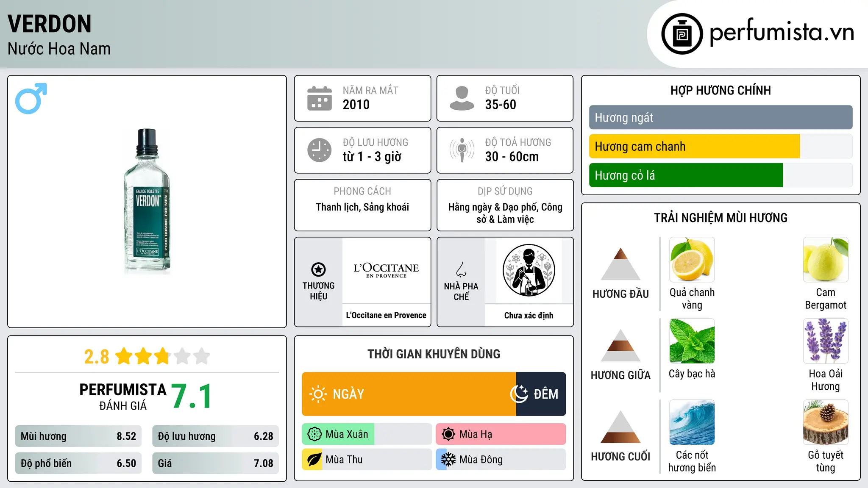Click the VERDON title heading
Screen dimensions: 868x488
pos(50,24)
